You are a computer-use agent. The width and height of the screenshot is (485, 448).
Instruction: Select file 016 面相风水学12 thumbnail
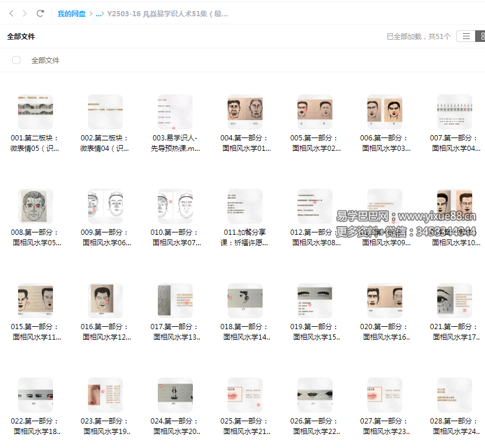pyautogui.click(x=105, y=301)
